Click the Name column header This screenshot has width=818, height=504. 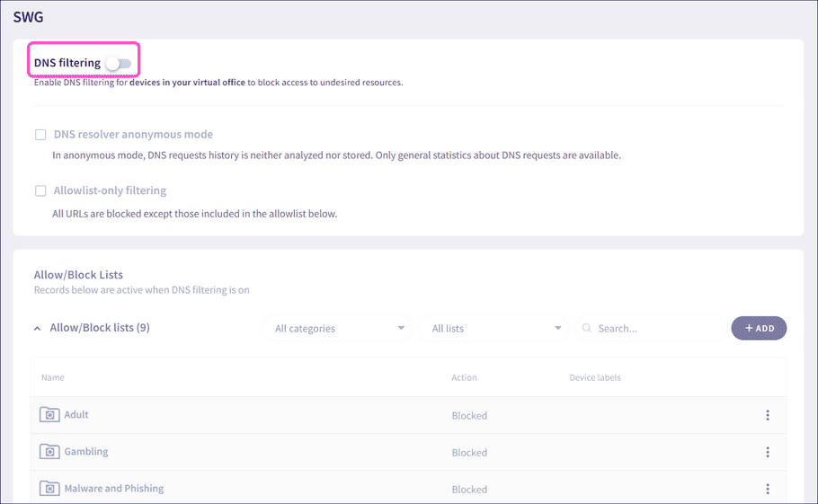pyautogui.click(x=53, y=378)
